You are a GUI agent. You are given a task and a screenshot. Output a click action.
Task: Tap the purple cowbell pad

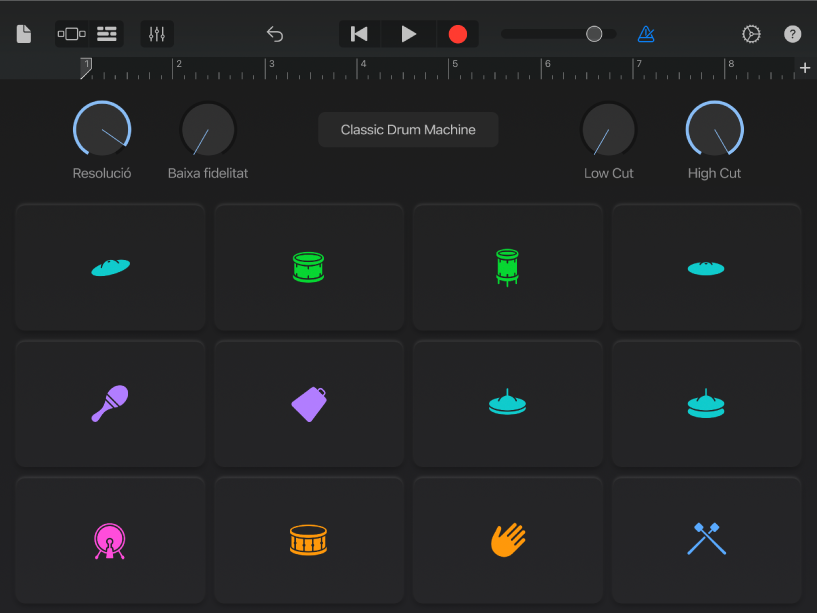(309, 403)
